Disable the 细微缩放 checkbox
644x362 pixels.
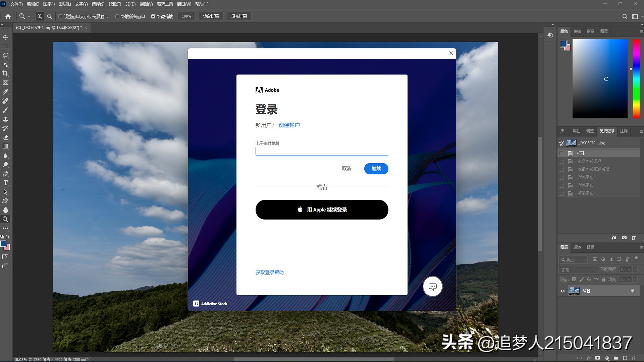(153, 16)
